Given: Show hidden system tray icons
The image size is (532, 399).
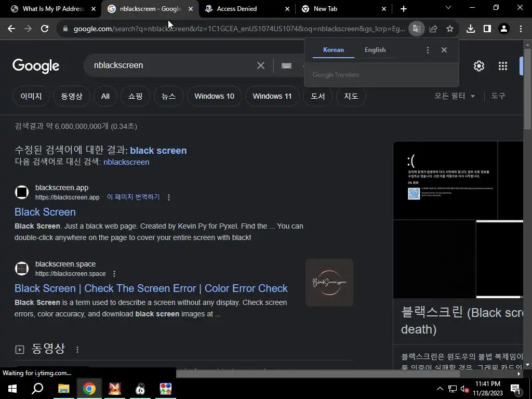Looking at the screenshot, I should tap(440, 389).
